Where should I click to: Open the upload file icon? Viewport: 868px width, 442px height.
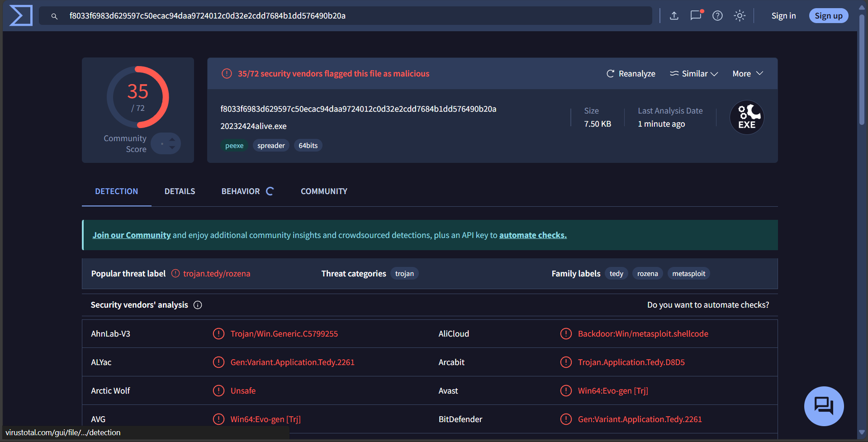click(674, 16)
